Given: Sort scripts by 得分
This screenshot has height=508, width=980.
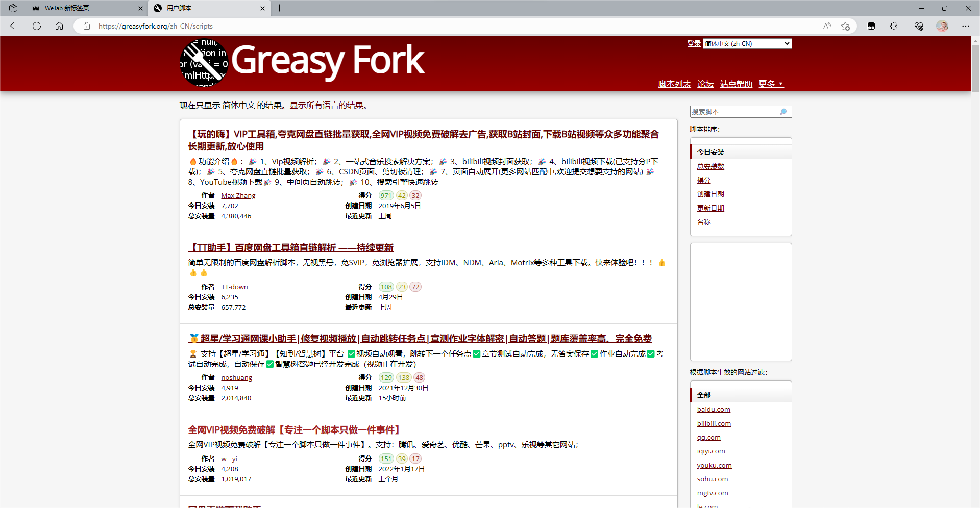Looking at the screenshot, I should coord(704,181).
